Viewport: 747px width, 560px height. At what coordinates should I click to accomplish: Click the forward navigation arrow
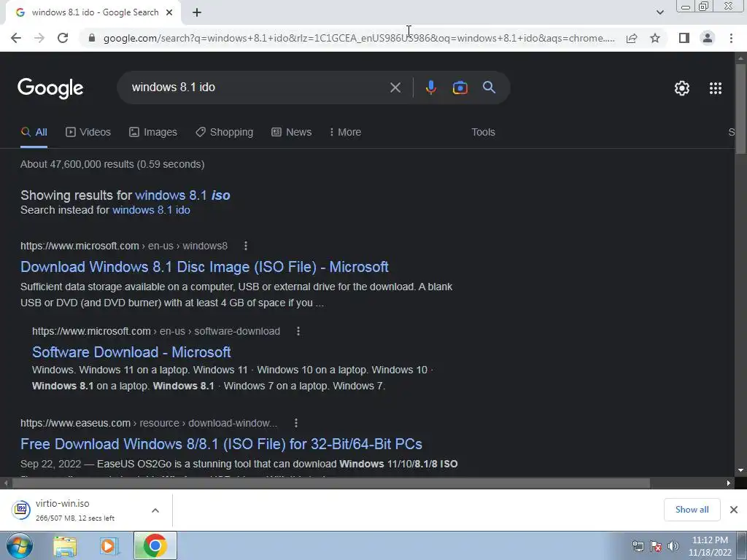[39, 38]
